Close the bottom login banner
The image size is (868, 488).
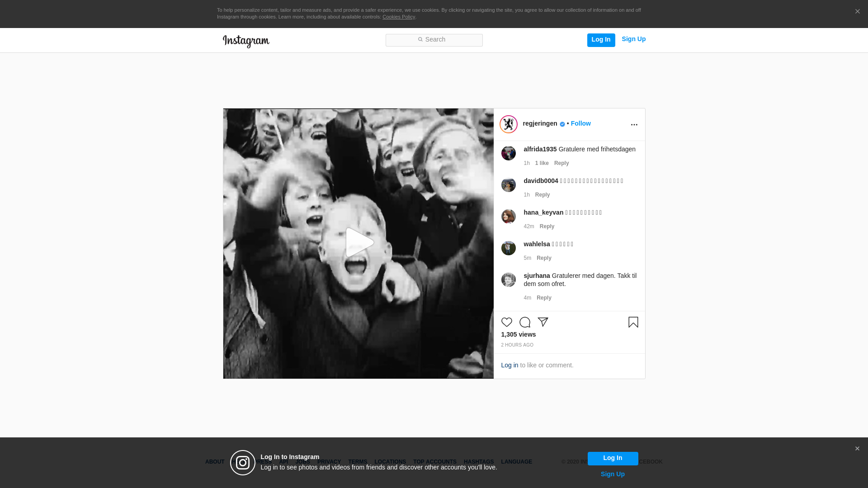(x=857, y=449)
